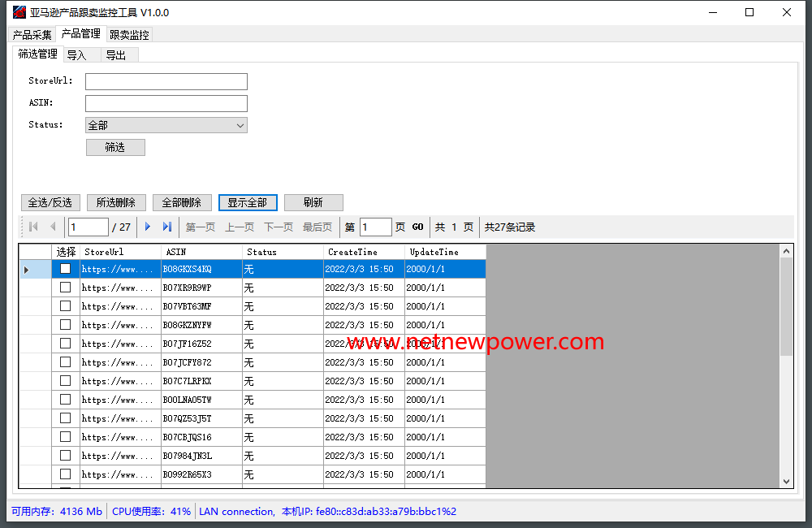Select checkbox in row B07QZ53J5T

(x=65, y=418)
